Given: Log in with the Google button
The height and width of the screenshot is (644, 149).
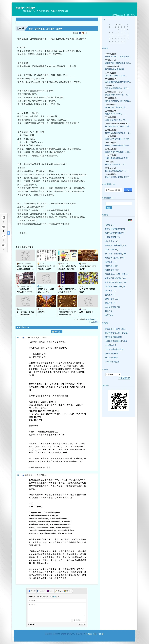Looking at the screenshot, I should pyautogui.click(x=59, y=591).
